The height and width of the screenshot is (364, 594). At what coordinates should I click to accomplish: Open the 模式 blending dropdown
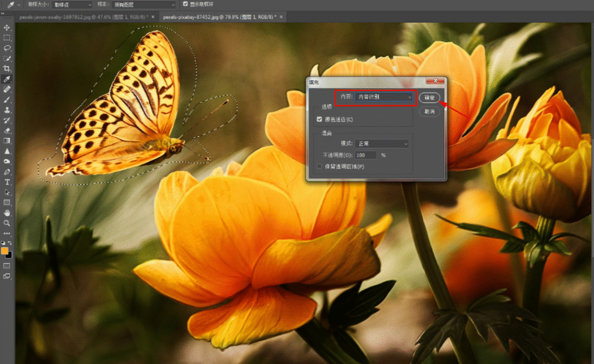pos(382,143)
